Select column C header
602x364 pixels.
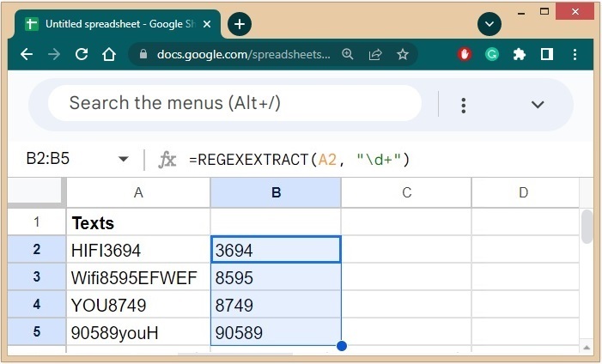coord(406,193)
